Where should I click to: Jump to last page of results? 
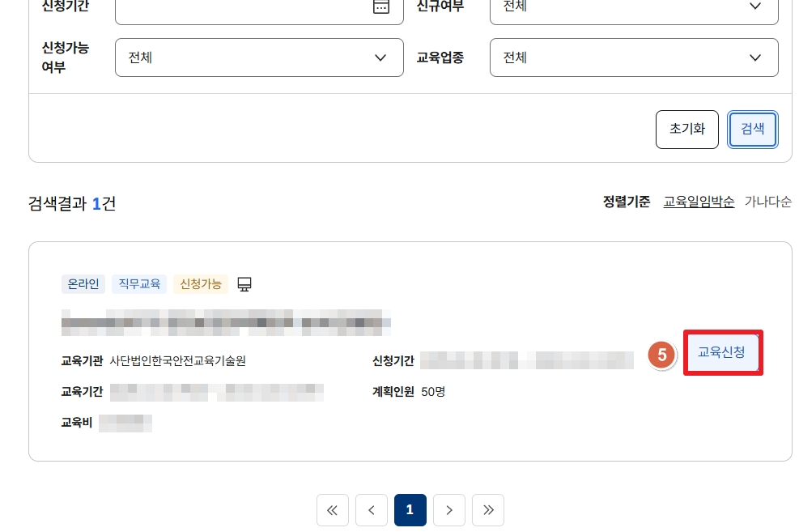tap(487, 509)
